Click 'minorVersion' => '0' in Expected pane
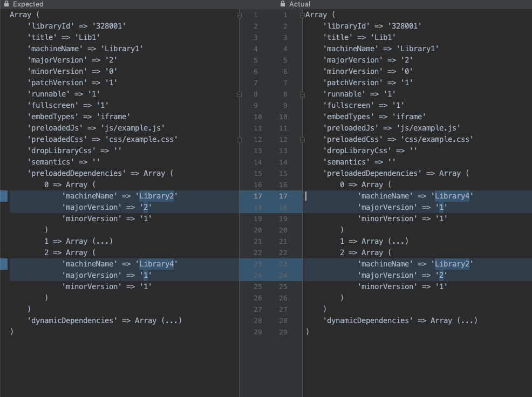The width and height of the screenshot is (532, 397). [72, 71]
